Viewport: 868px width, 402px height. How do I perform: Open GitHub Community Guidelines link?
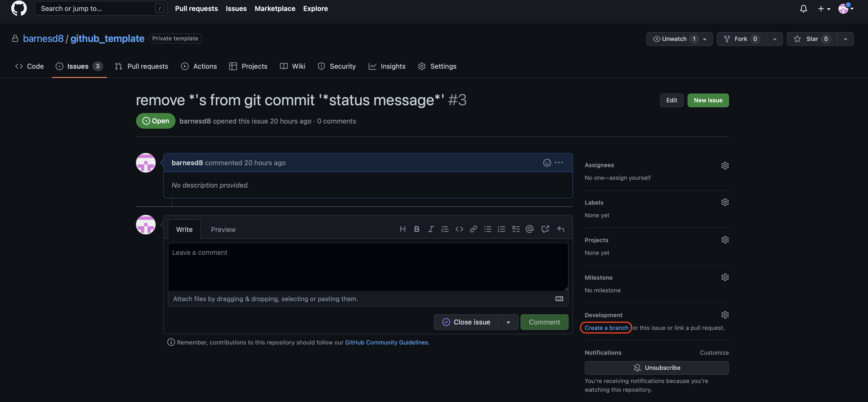(386, 342)
